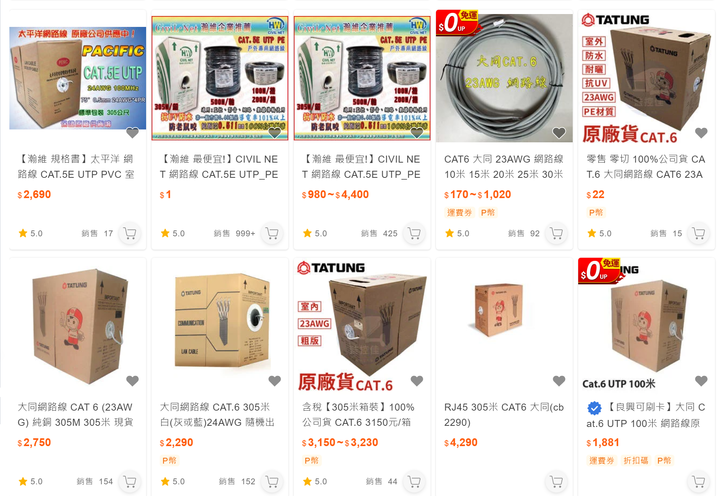Favorite the Pacific CAT.5E UTP cable listing
720x496 pixels.
[132, 133]
